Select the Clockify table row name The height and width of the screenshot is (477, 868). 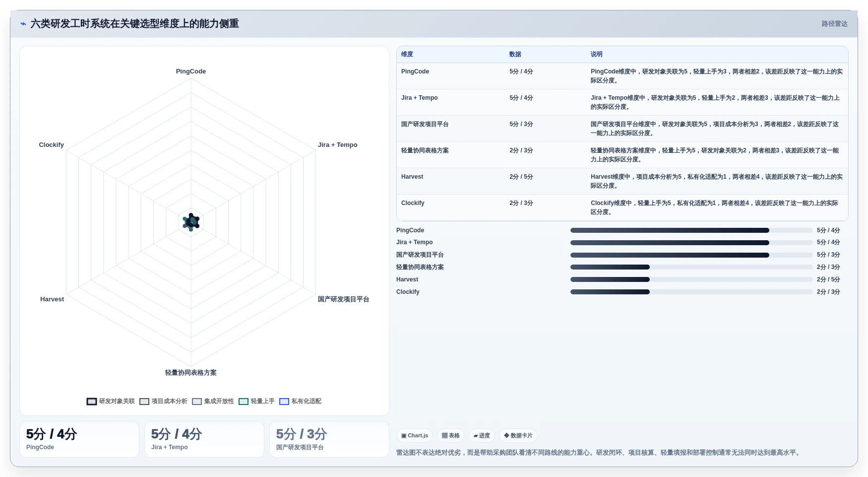click(413, 203)
